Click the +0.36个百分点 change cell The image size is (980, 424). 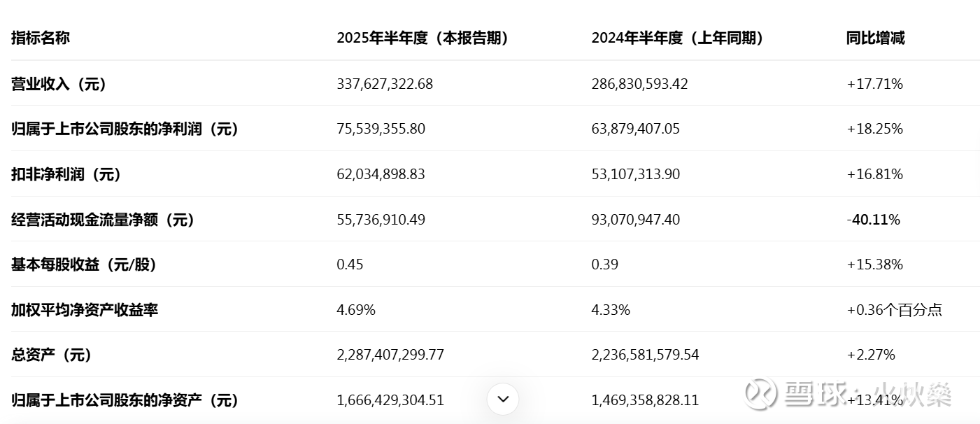click(x=894, y=310)
